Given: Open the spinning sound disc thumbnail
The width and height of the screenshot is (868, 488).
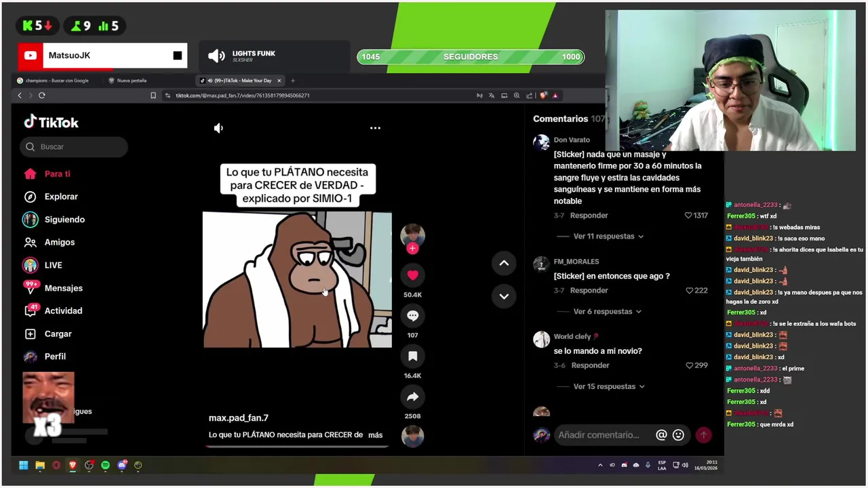Looking at the screenshot, I should tap(412, 436).
